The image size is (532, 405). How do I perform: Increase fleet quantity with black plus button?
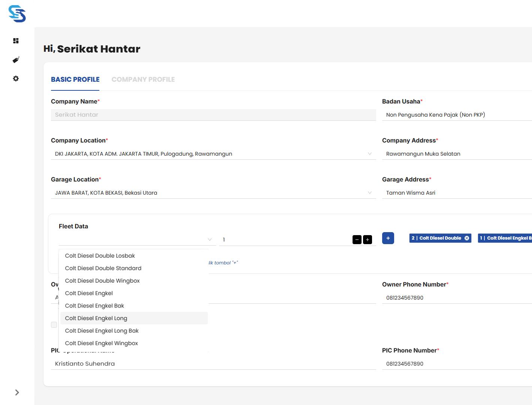click(x=368, y=240)
